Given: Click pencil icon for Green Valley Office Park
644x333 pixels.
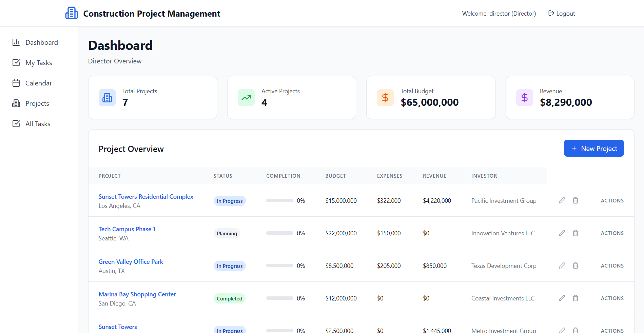Looking at the screenshot, I should (562, 266).
